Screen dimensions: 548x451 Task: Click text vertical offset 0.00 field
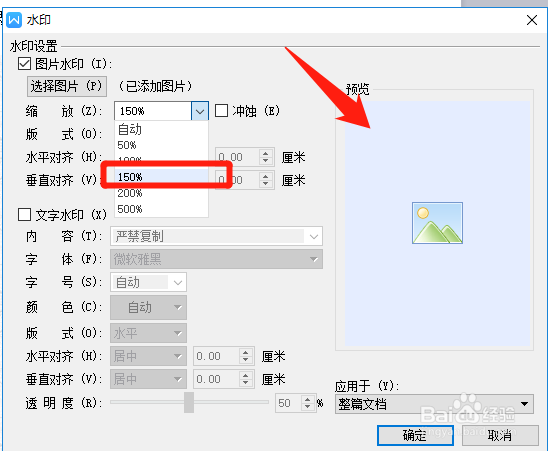[x=217, y=379]
